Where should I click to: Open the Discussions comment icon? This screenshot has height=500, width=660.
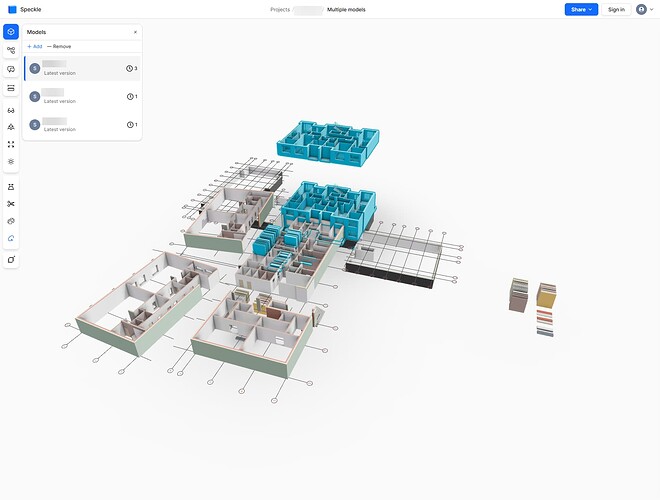[11, 69]
